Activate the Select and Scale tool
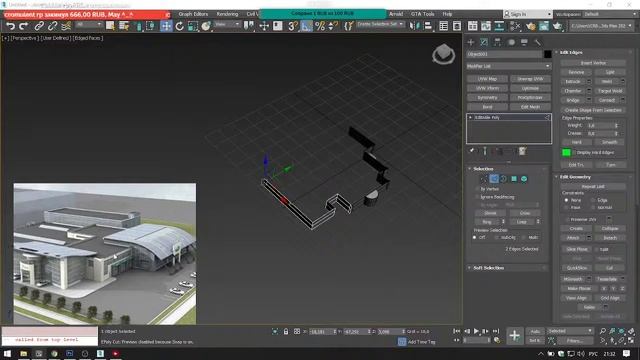This screenshot has width=640, height=360. (x=193, y=27)
